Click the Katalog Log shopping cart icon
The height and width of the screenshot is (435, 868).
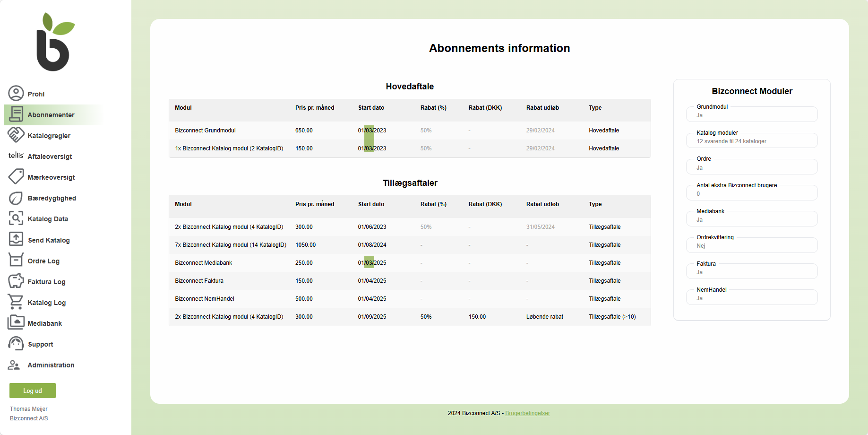16,302
